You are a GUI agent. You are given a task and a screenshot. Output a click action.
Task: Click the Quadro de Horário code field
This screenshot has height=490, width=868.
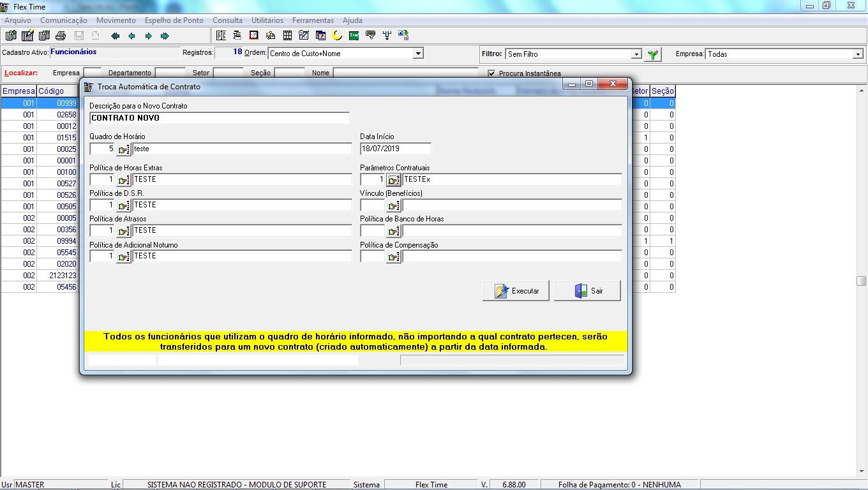click(x=102, y=149)
